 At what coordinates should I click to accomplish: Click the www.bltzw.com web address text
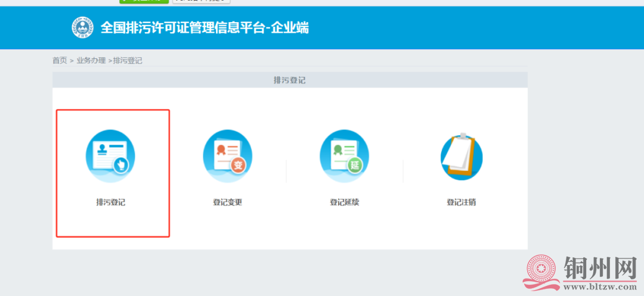(x=599, y=288)
